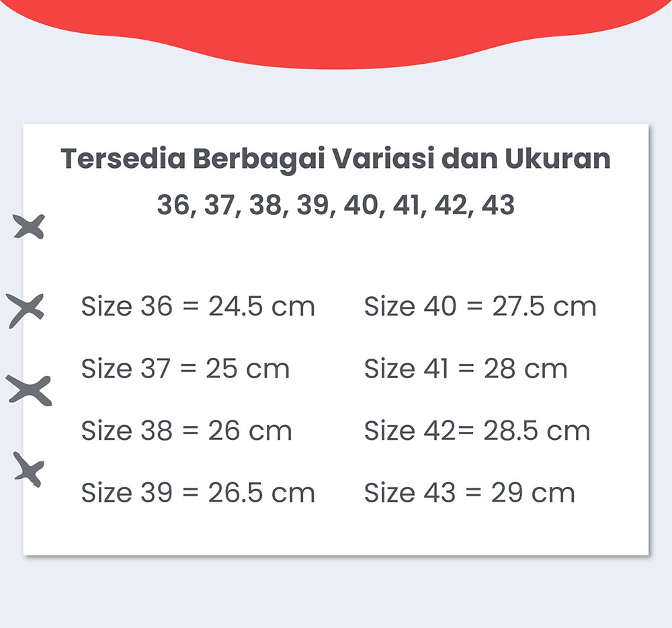
Task: Click the bottom X mark near Size 39
Action: point(29,469)
